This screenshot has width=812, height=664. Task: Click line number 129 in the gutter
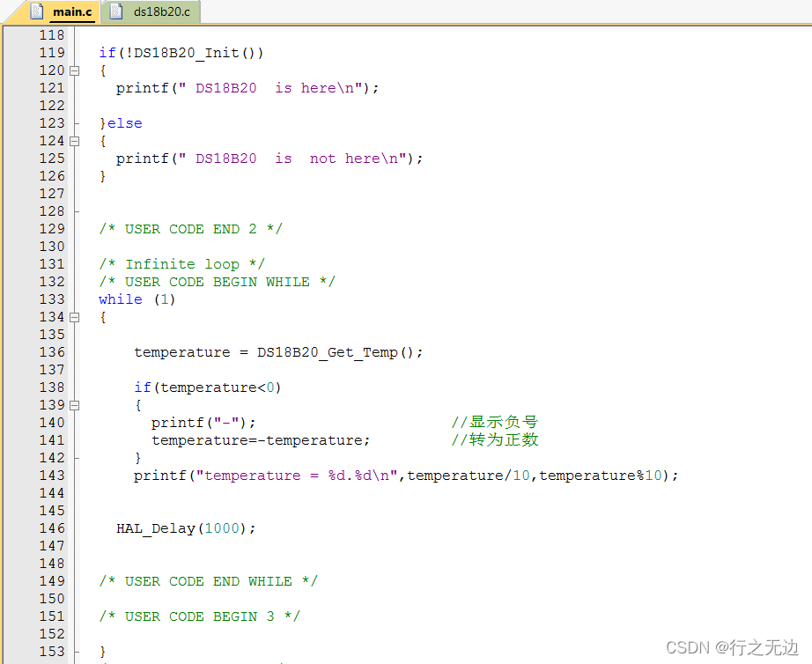(x=52, y=229)
